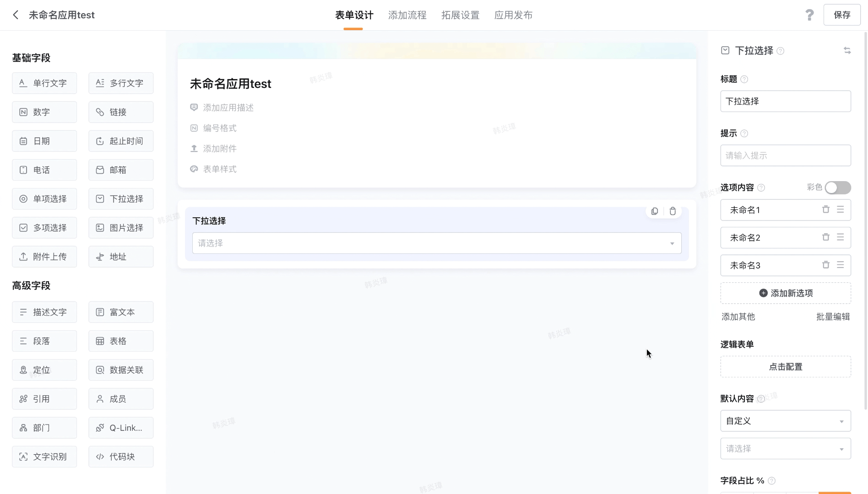Add 电话 field
868x494 pixels.
tap(44, 170)
